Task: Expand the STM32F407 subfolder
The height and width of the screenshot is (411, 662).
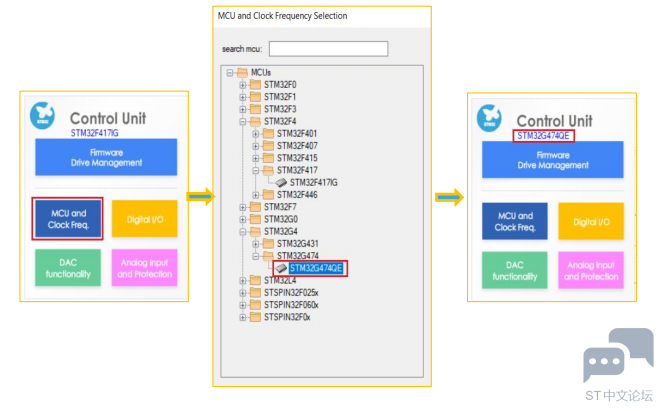Action: 256,146
